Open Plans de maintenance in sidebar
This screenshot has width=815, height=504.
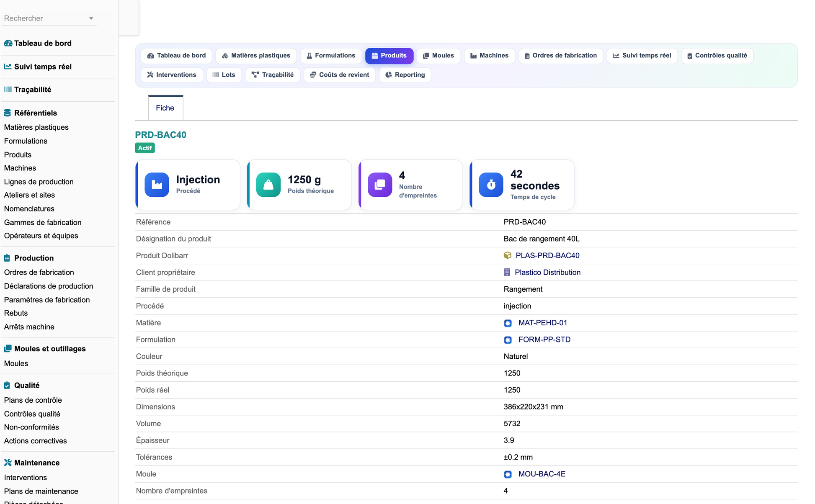41,491
